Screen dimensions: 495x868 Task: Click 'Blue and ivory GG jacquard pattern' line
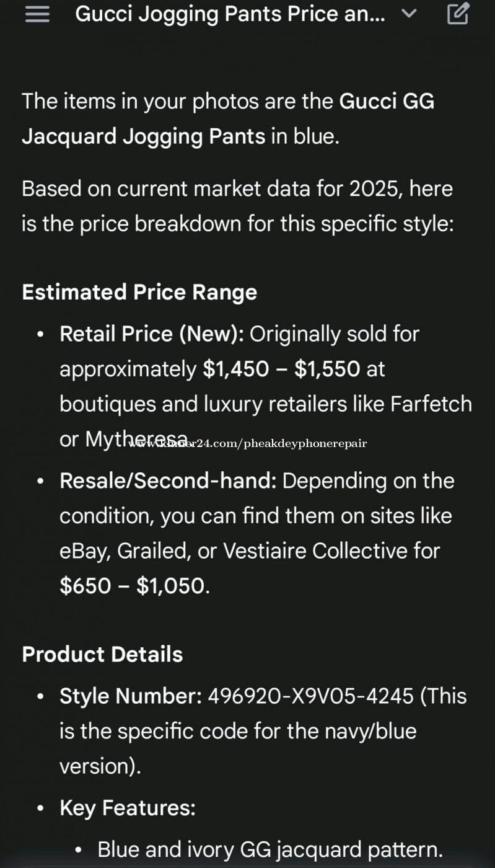[x=270, y=849]
